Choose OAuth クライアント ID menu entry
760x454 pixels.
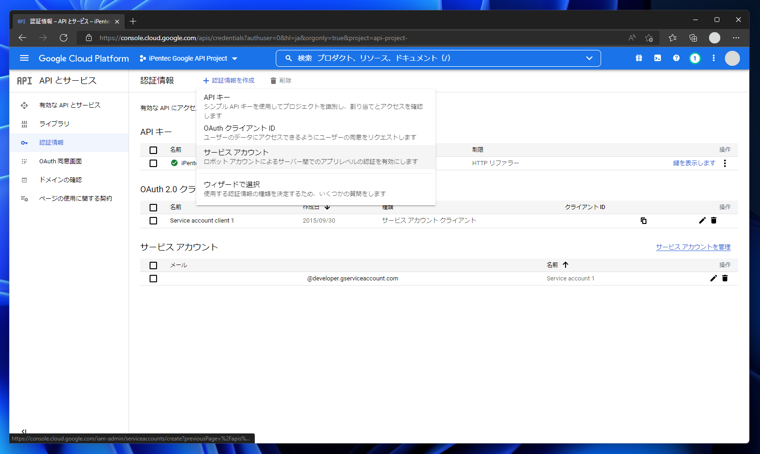click(316, 132)
